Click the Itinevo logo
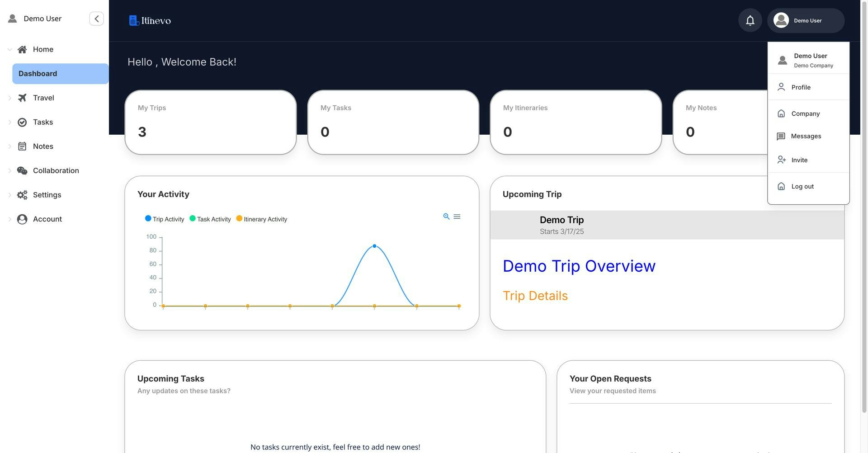This screenshot has width=868, height=453. click(150, 20)
